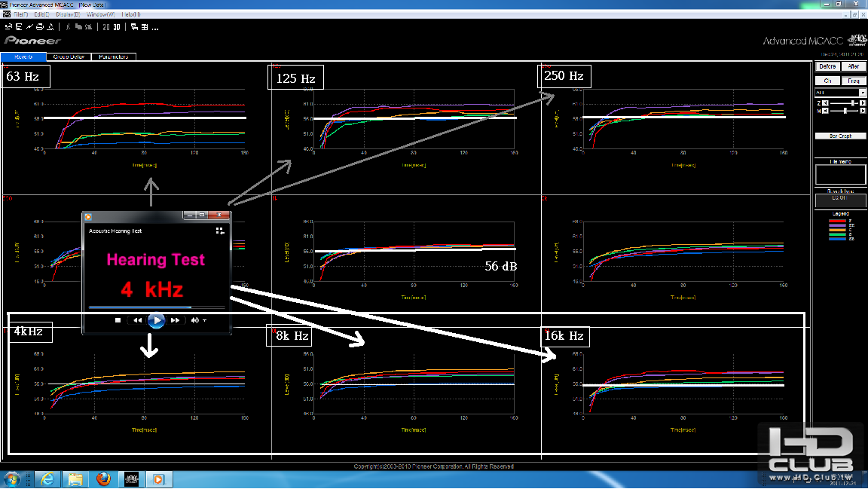The image size is (868, 489).
Task: Click the blue swatch in the Legend
Action: coord(837,238)
